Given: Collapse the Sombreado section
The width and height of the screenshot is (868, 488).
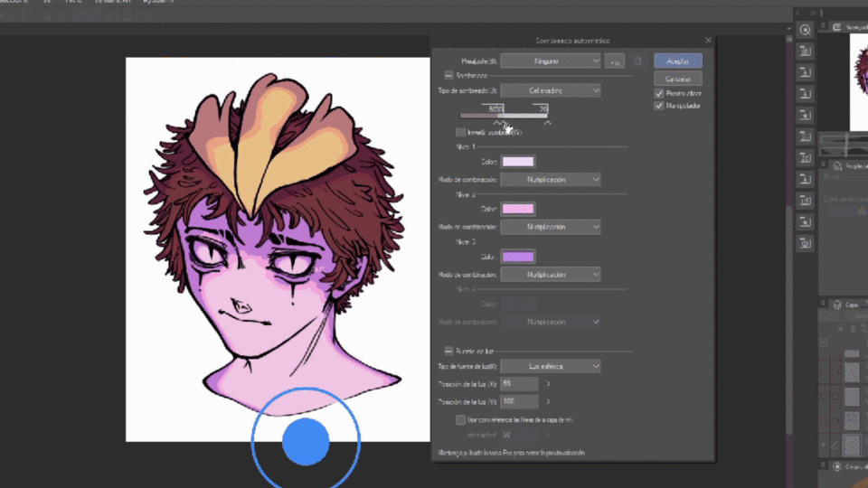Looking at the screenshot, I should pos(448,75).
